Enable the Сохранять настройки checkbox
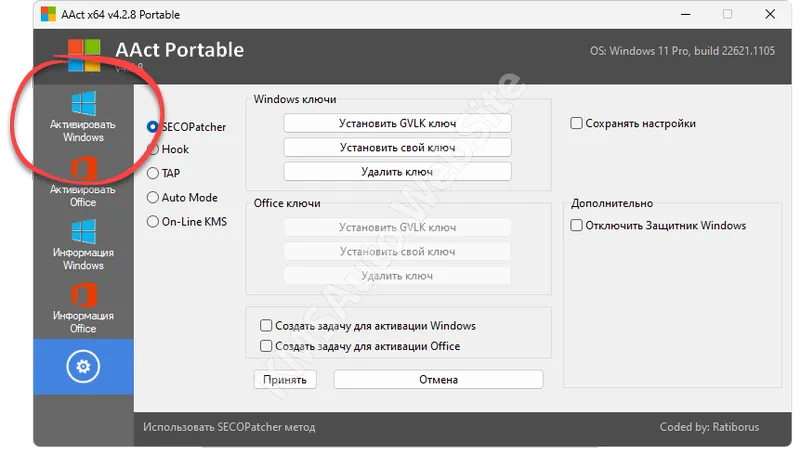The width and height of the screenshot is (800, 454). click(577, 124)
